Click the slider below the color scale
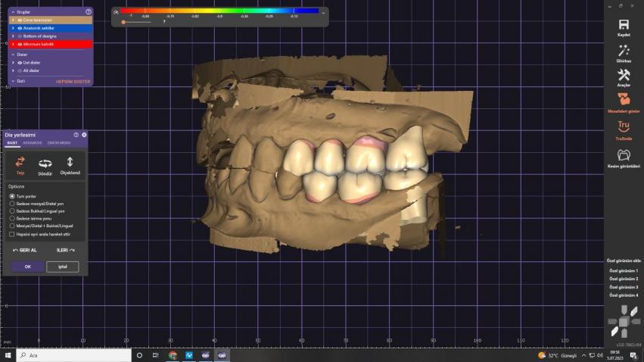644x362 pixels. 125,22
